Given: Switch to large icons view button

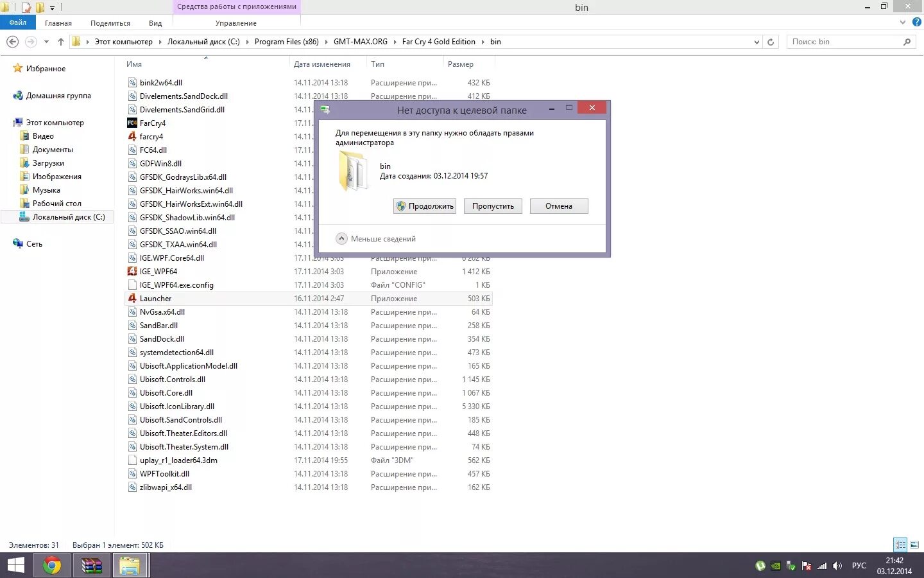Looking at the screenshot, I should click(914, 545).
